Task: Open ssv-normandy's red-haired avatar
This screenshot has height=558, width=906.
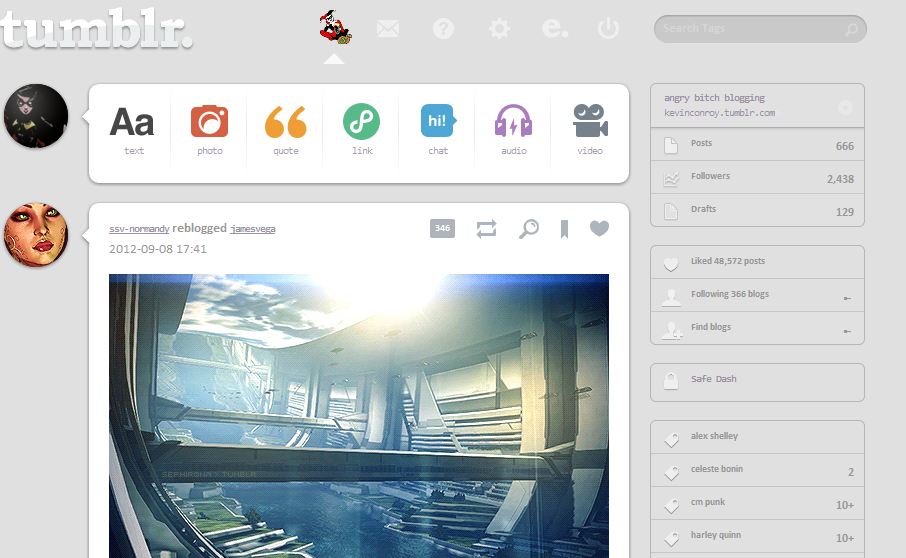Action: click(x=36, y=234)
